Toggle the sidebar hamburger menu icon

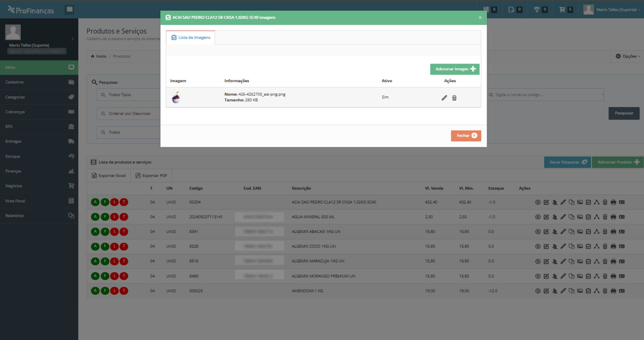point(69,9)
